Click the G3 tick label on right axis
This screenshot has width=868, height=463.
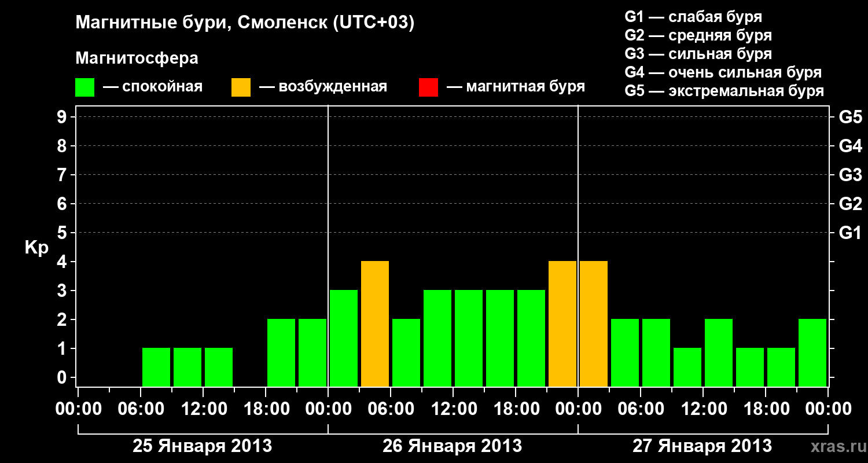[850, 175]
